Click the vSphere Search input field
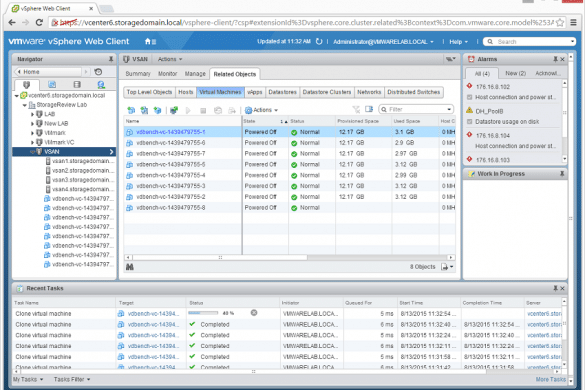The image size is (585, 390). pos(529,41)
